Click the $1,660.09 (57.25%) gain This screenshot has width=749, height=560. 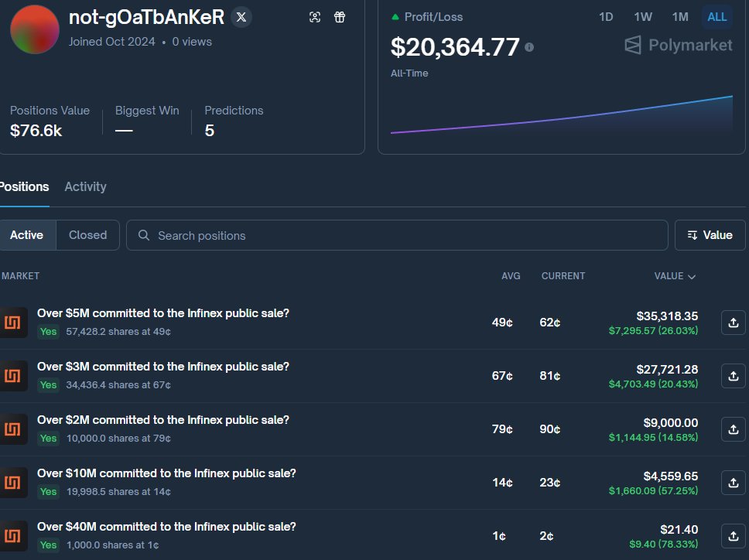pos(653,490)
